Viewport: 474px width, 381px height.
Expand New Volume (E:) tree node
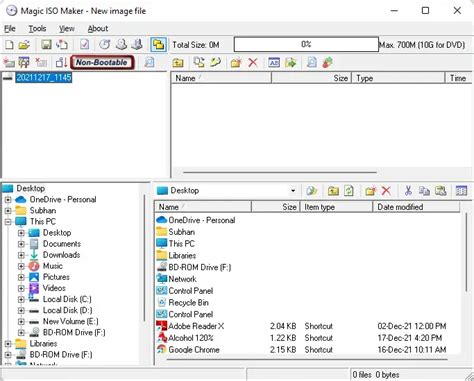(21, 322)
